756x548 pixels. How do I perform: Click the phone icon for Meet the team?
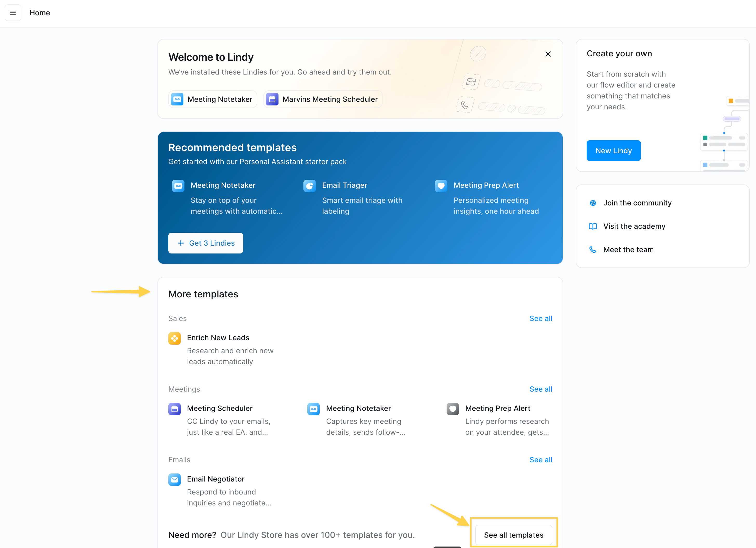point(593,250)
